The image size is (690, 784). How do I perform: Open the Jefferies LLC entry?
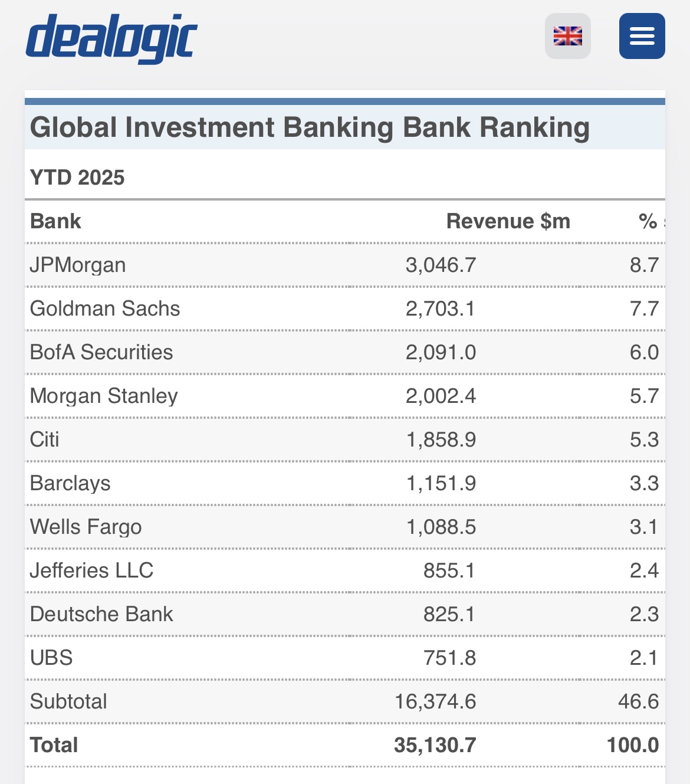91,570
